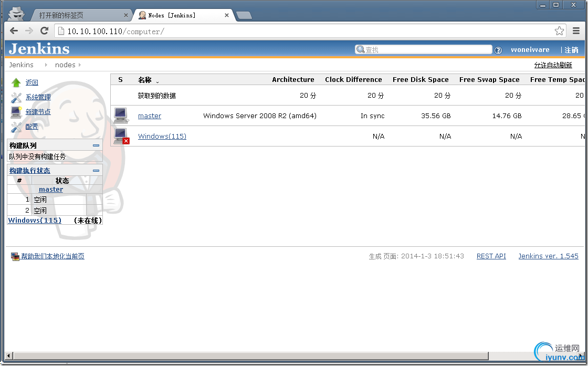Sort by Free Swap Space header

[x=489, y=79]
